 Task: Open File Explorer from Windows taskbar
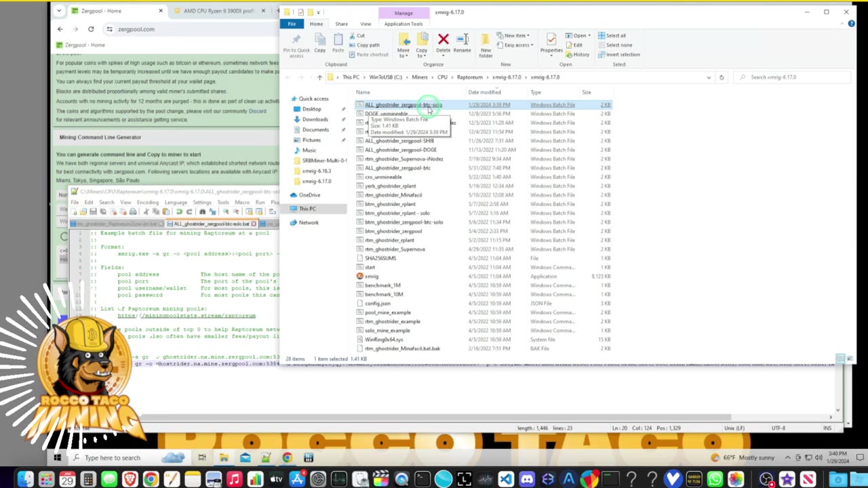click(224, 457)
